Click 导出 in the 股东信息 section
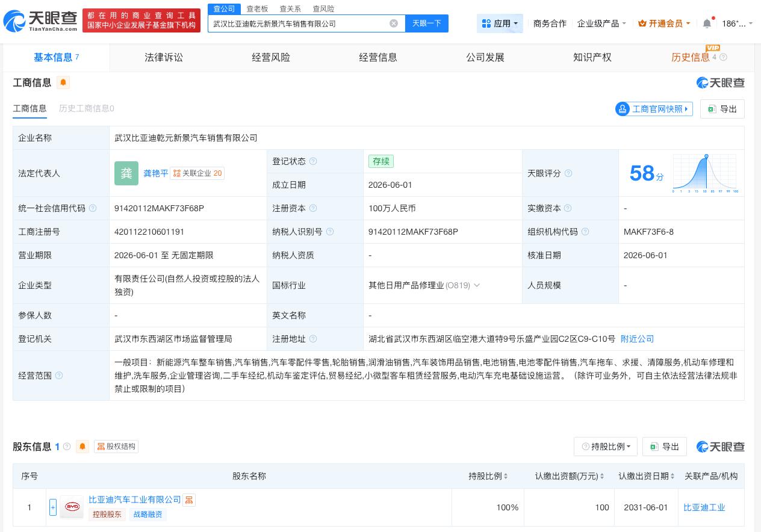 (x=665, y=447)
